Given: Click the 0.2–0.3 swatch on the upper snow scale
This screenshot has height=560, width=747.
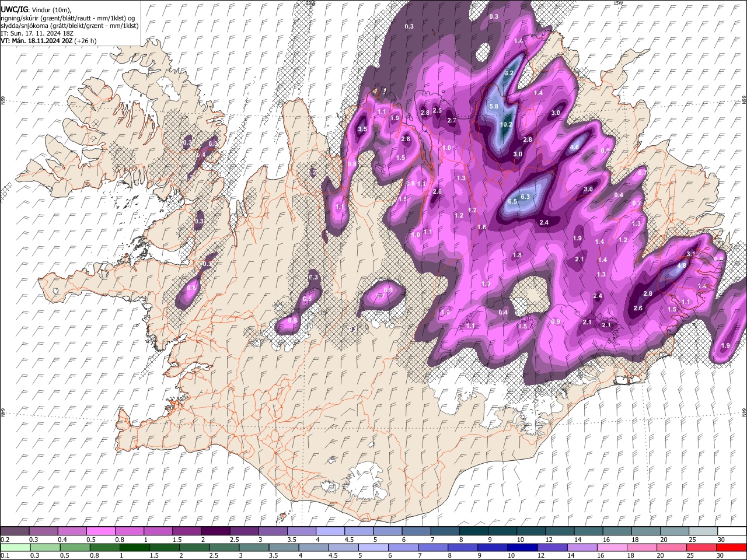Looking at the screenshot, I should coord(15,531).
